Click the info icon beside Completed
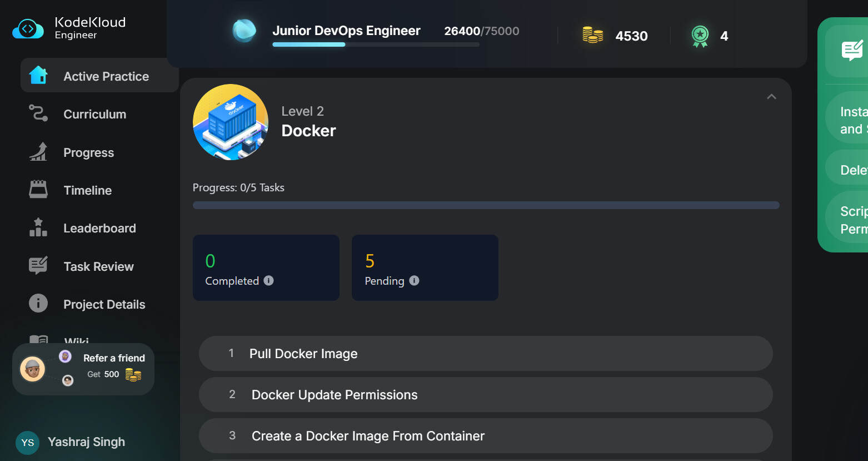 pyautogui.click(x=269, y=281)
